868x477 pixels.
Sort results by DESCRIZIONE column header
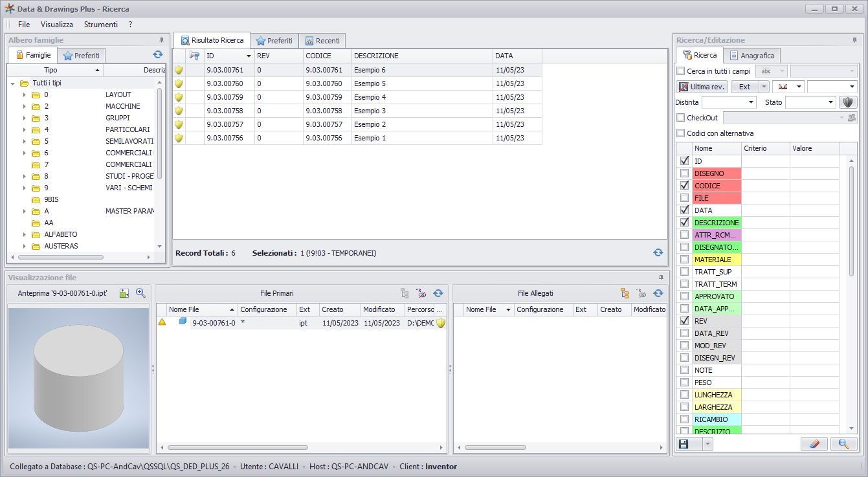tap(422, 56)
